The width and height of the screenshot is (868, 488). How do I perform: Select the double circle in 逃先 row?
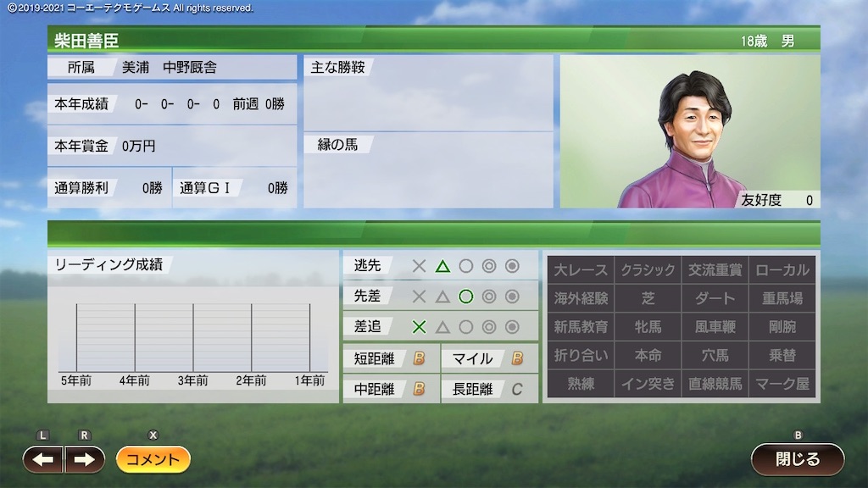[489, 266]
